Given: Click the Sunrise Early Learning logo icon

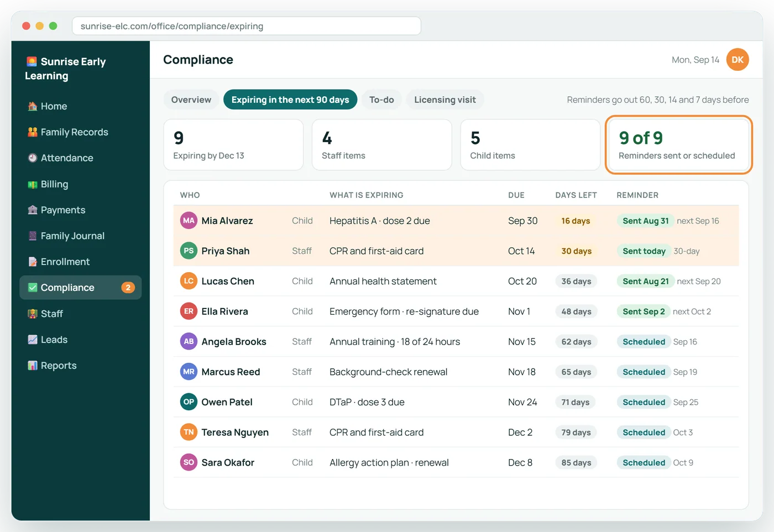Looking at the screenshot, I should tap(32, 61).
